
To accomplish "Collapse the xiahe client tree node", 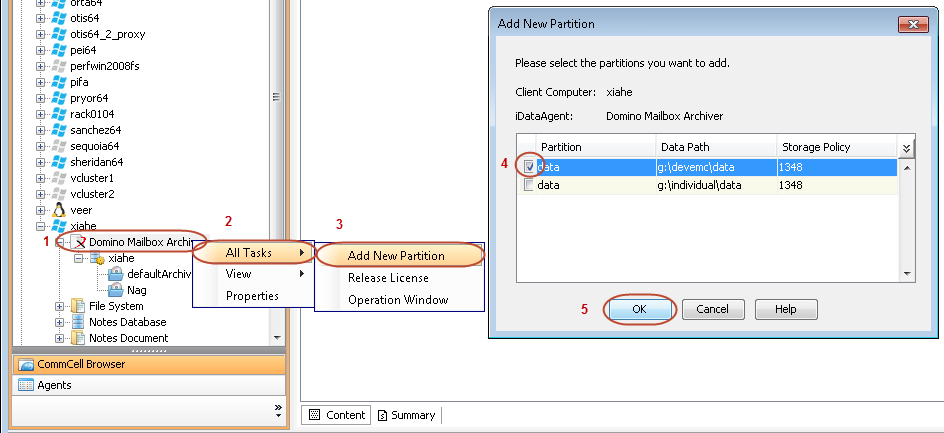I will click(42, 226).
